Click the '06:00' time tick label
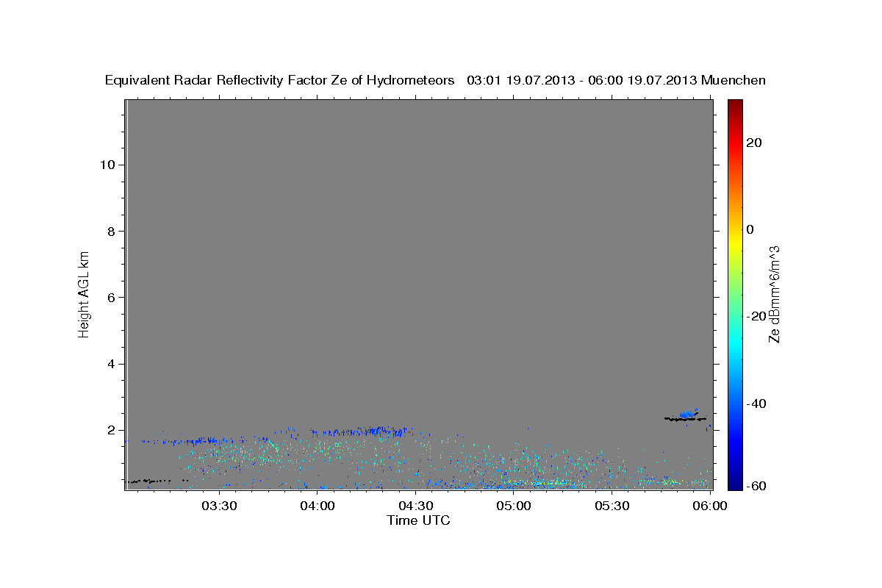The height and width of the screenshot is (588, 882). [x=711, y=506]
